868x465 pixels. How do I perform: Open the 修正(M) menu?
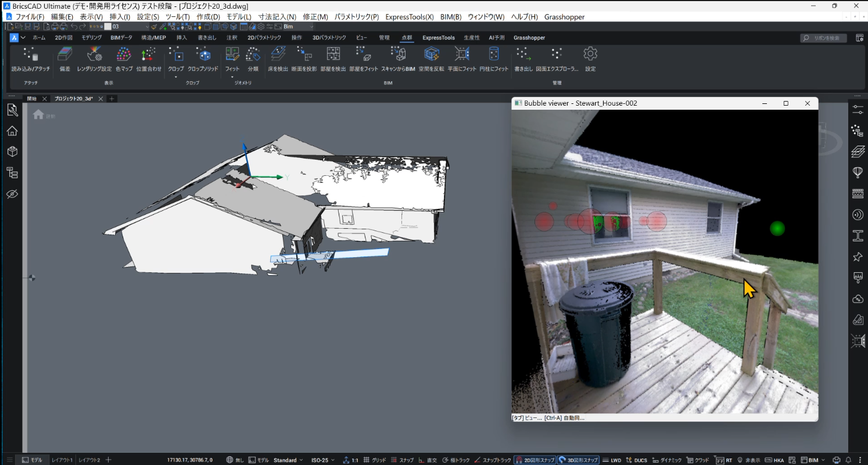[315, 17]
